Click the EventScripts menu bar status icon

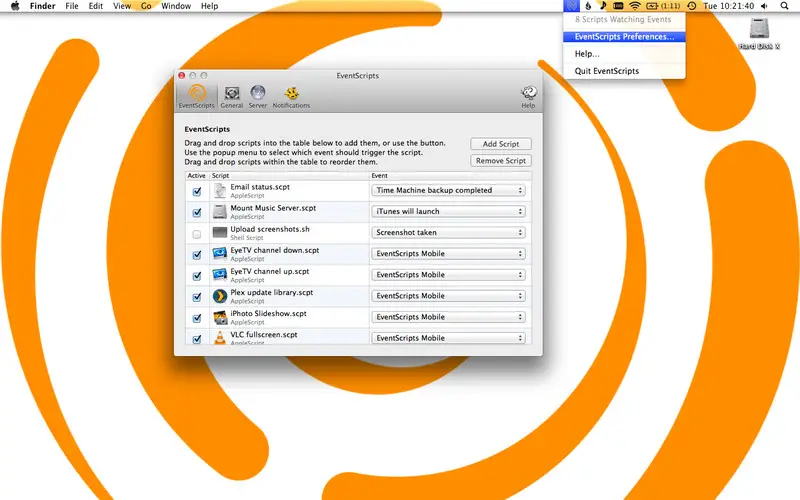point(571,6)
